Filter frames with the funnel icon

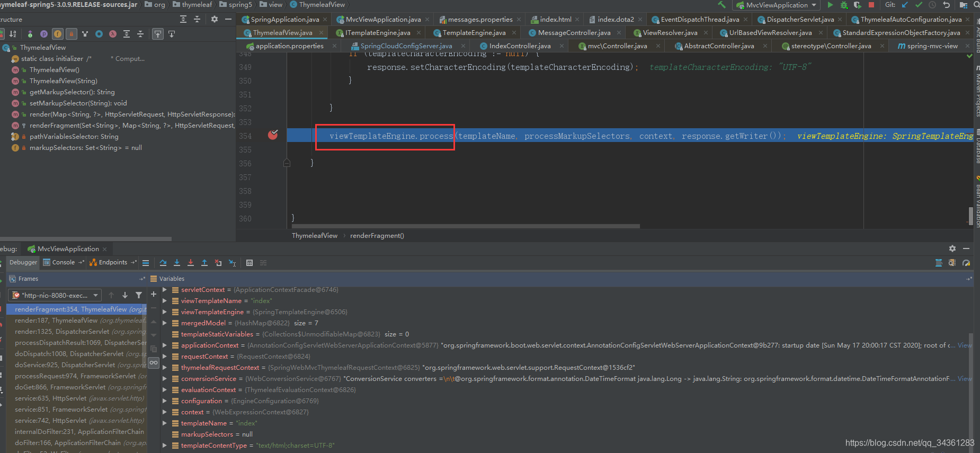(x=139, y=295)
